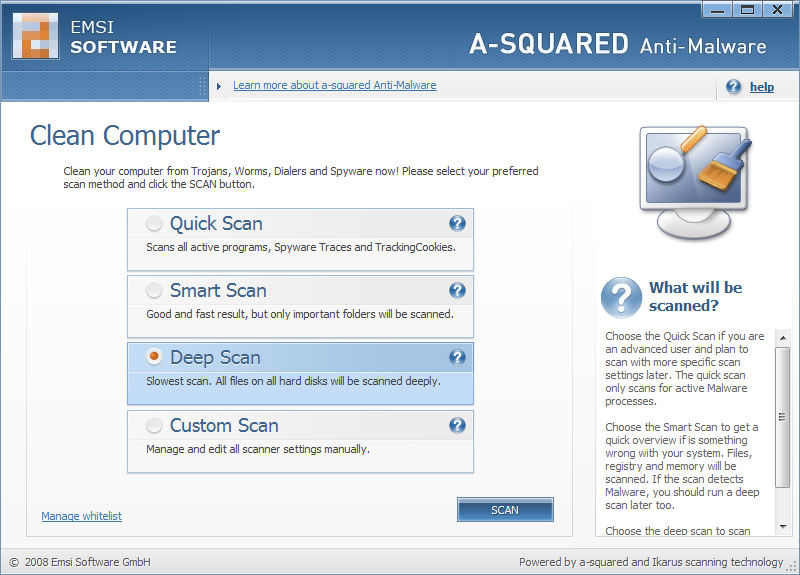Click the Smart Scan help question icon

coord(457,291)
